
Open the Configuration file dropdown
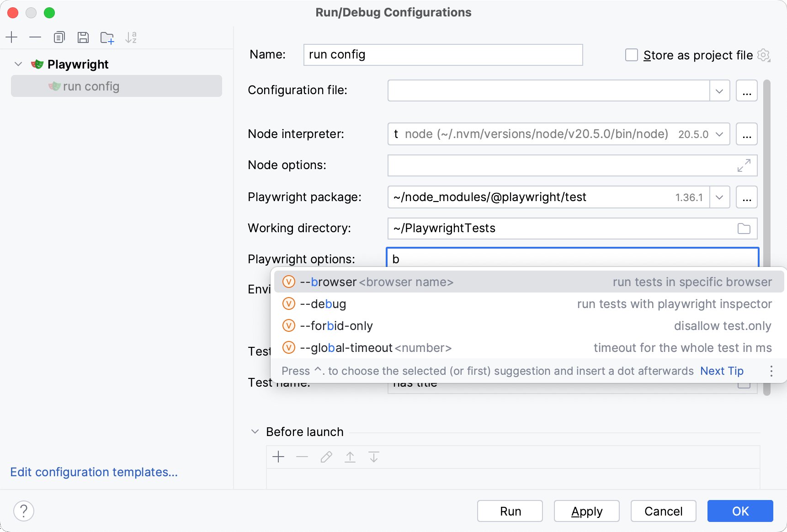pyautogui.click(x=719, y=91)
